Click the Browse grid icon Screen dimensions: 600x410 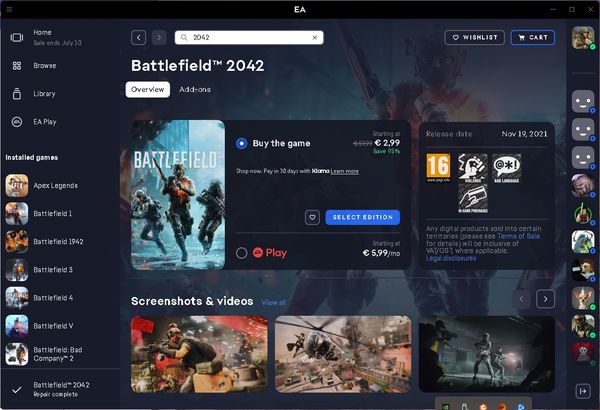click(x=16, y=65)
